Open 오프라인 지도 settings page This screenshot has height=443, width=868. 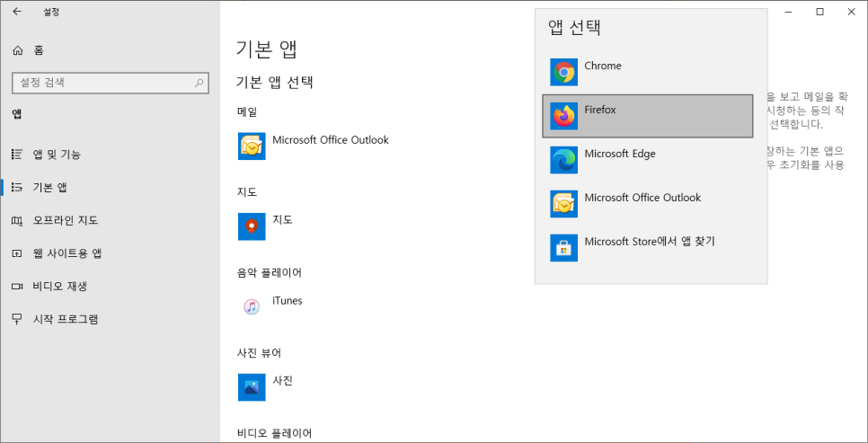tap(111, 220)
